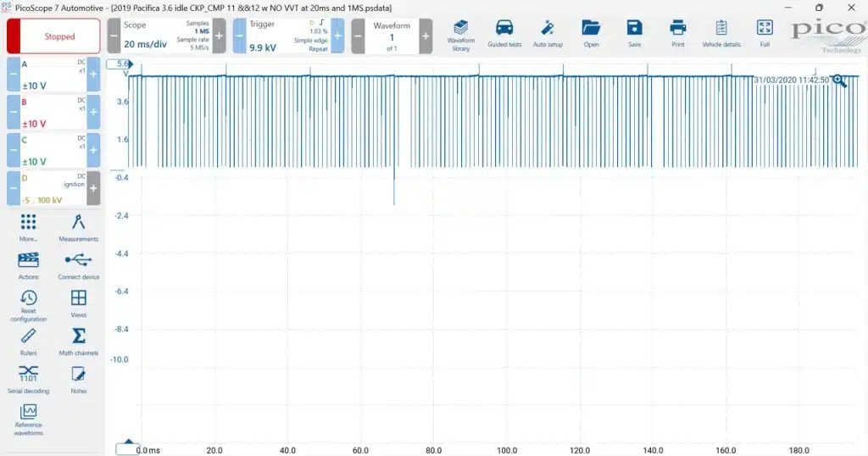Viewport: 868px width, 456px height.
Task: Open the Actions clapperboard tool
Action: tap(28, 266)
